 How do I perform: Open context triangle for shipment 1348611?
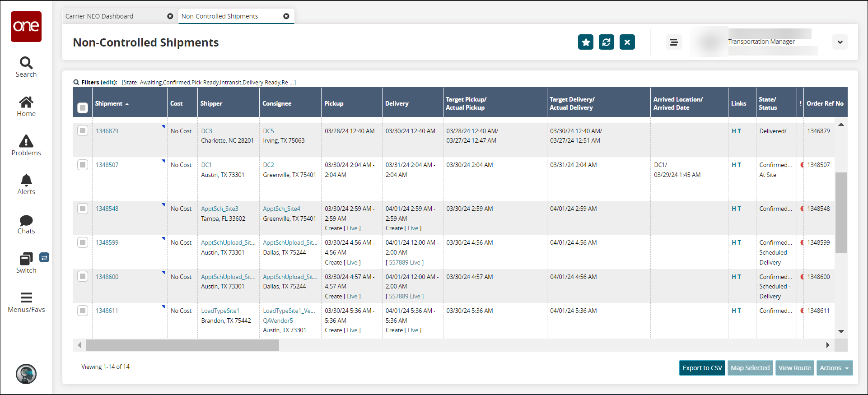coord(163,307)
